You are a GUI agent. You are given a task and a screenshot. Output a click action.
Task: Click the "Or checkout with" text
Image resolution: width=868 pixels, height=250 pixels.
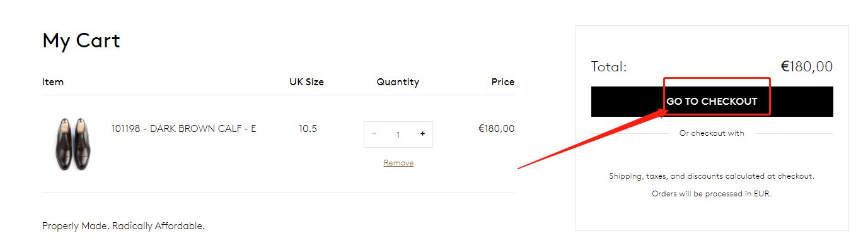tap(712, 133)
